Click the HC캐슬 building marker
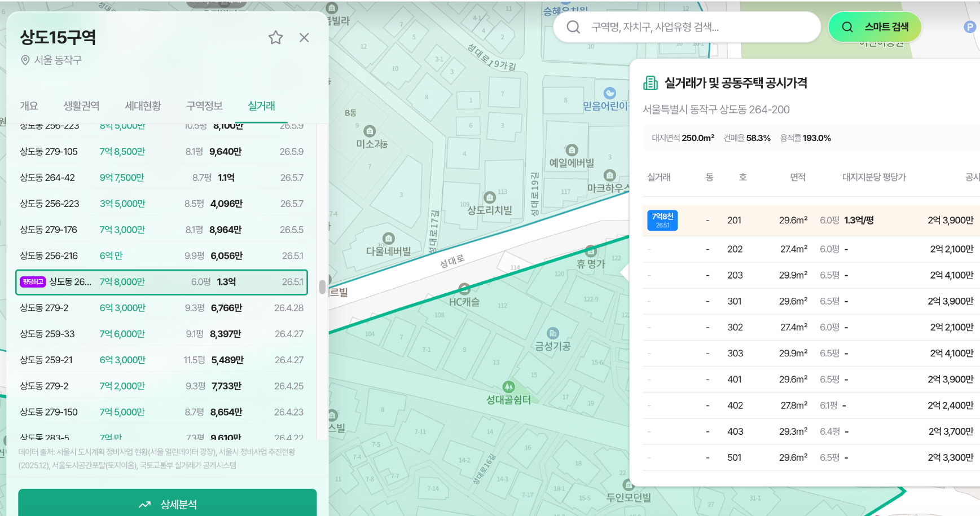This screenshot has height=516, width=980. click(x=464, y=289)
